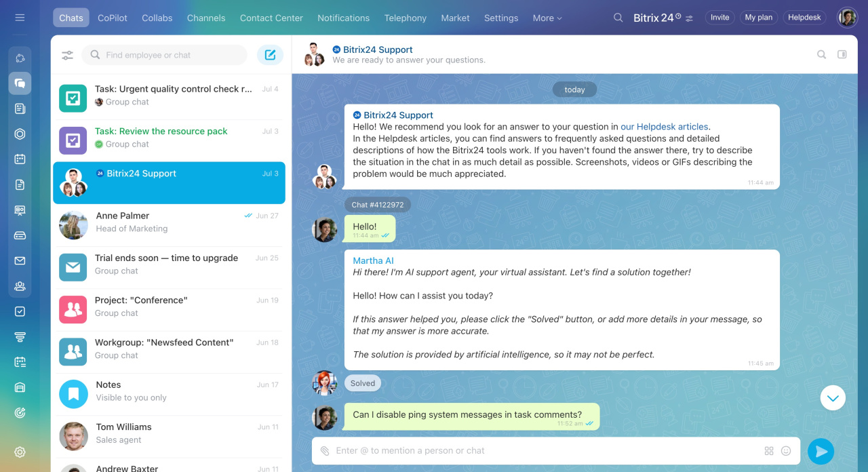
Task: Open the warehouse sidebar icon
Action: point(20,387)
